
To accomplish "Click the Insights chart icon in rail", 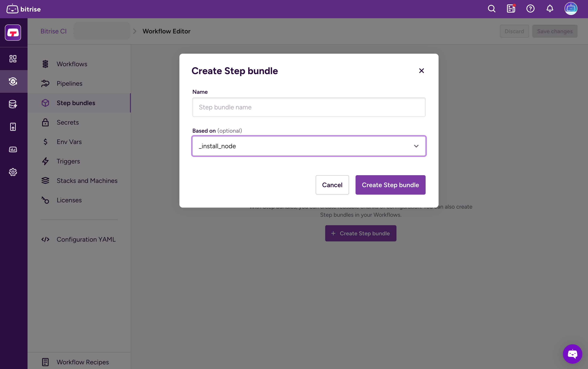I will (13, 149).
